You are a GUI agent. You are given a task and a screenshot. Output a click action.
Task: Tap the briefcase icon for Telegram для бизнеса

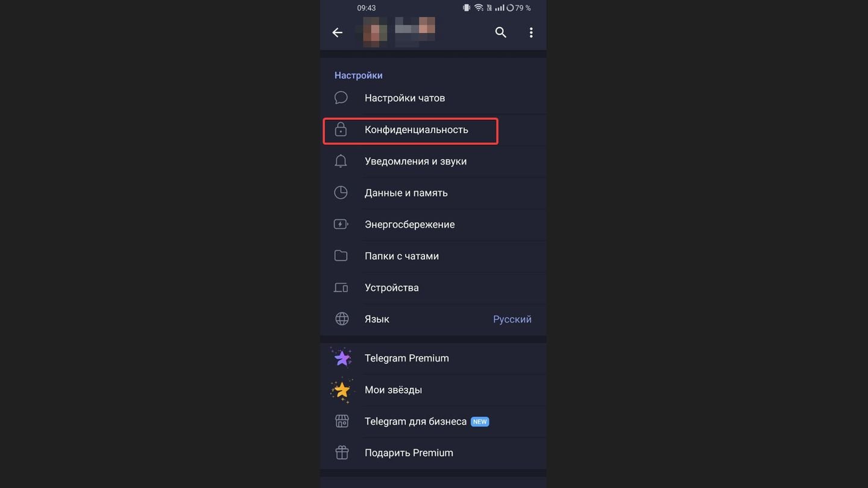[x=342, y=421]
